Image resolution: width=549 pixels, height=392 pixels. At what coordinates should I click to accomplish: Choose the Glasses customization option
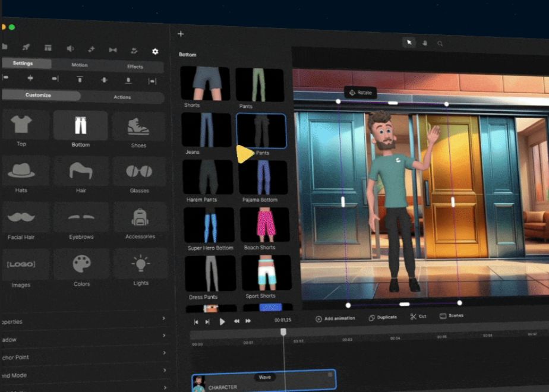(139, 172)
